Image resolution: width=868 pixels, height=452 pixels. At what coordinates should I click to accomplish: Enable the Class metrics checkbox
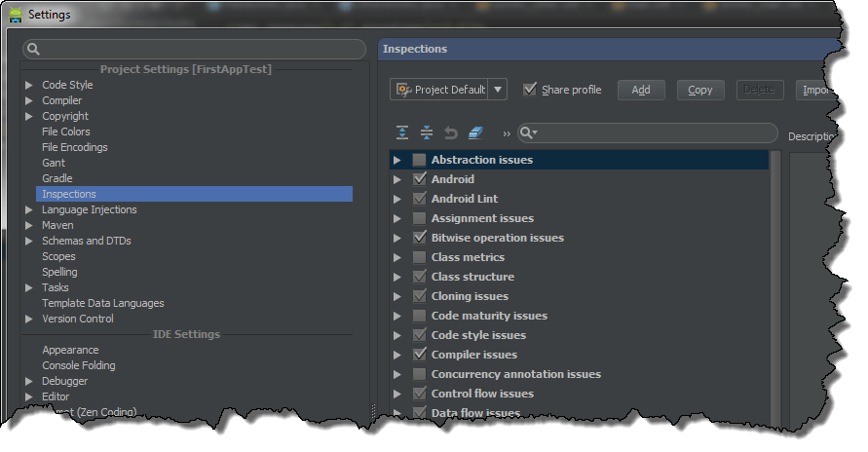tap(419, 257)
